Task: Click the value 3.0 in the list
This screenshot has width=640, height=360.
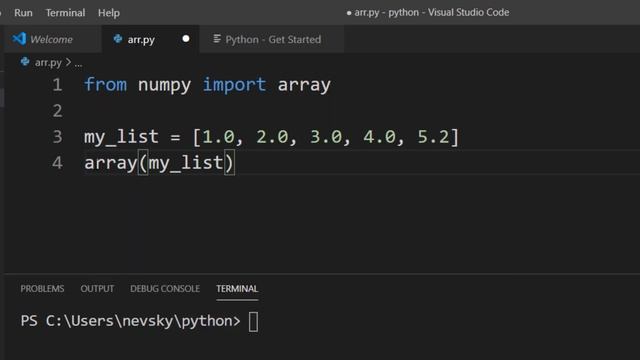Action: pyautogui.click(x=326, y=137)
